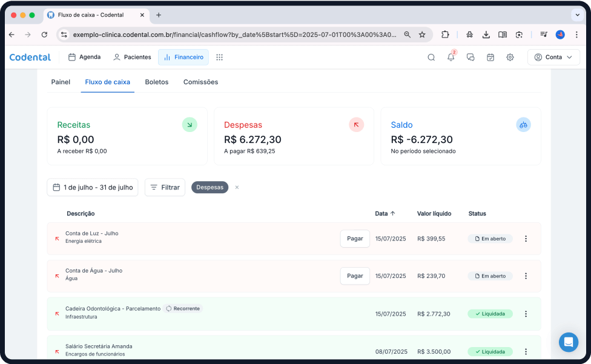Go to Pacientes in navigation bar
Screen dimensions: 591x364
[132, 57]
